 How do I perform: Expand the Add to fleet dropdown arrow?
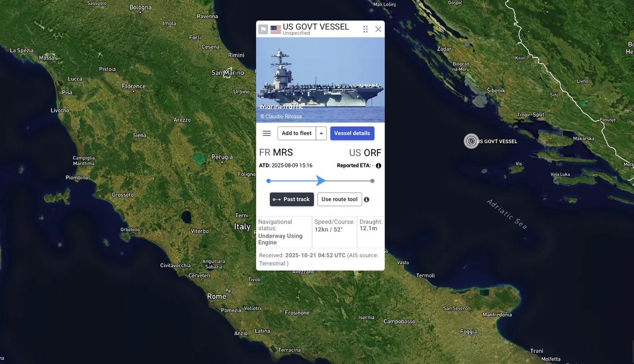pos(321,133)
